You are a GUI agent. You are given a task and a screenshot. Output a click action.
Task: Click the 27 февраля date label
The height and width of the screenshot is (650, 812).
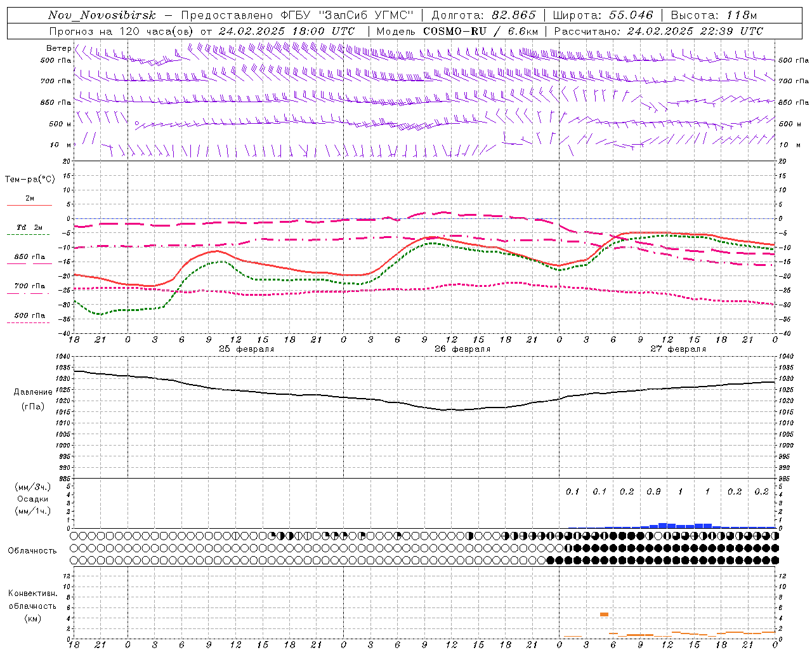678,349
